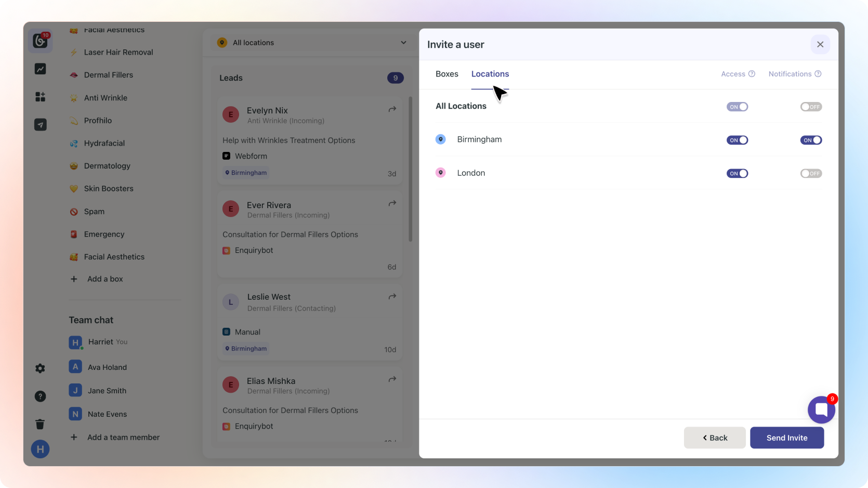
Task: Click 'Help with Wrinkles Treatment Options' text
Action: [289, 140]
